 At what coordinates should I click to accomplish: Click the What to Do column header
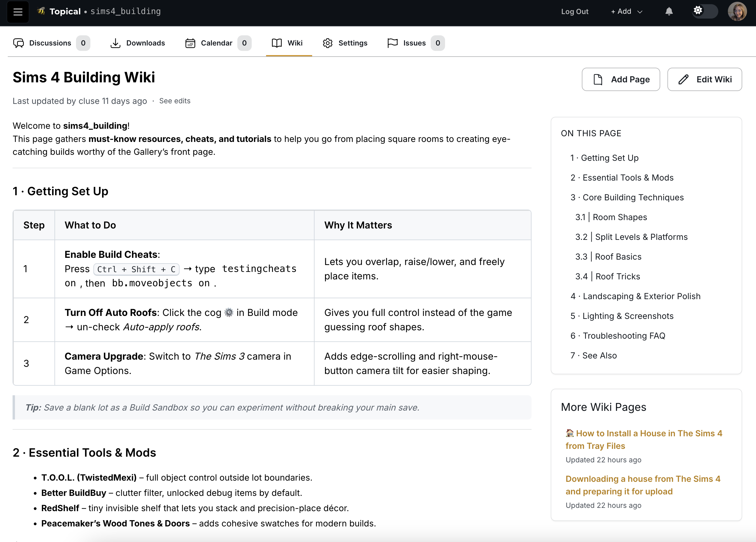(90, 225)
